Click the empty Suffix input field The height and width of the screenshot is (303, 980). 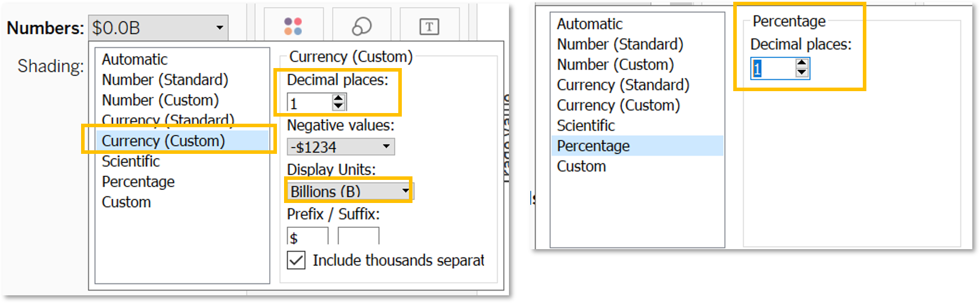(x=358, y=237)
